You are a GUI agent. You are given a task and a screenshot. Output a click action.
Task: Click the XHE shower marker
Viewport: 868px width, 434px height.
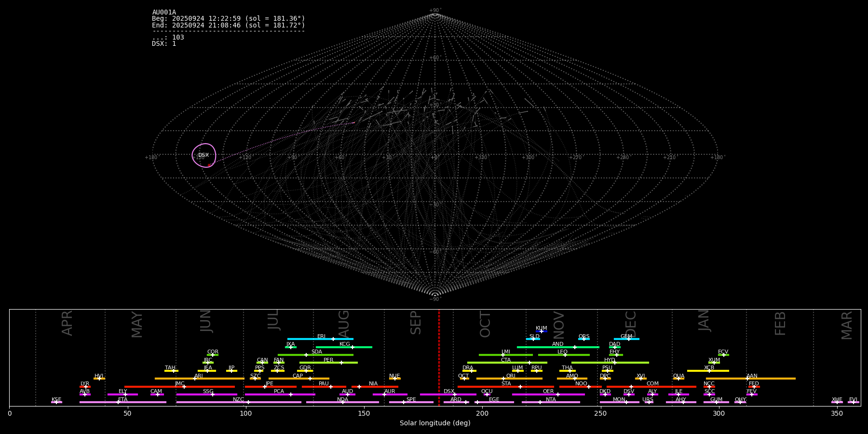pyautogui.click(x=837, y=402)
